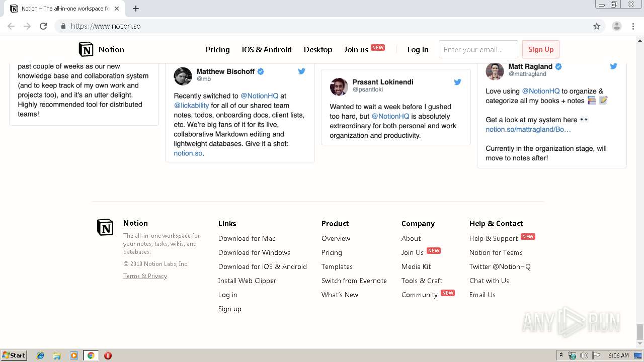Click the taskbar clock showing 6:06 AM

pyautogui.click(x=618, y=355)
